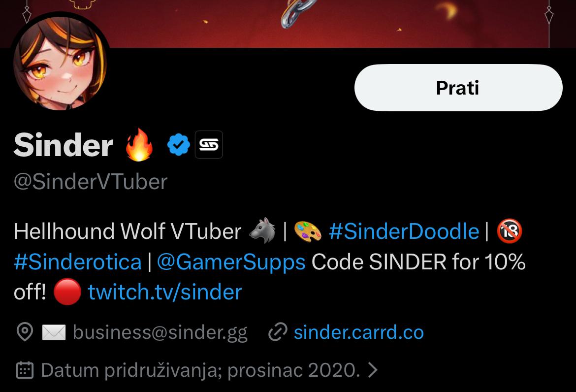Click the fire emoji next to Sinder
The width and height of the screenshot is (576, 392).
(139, 144)
